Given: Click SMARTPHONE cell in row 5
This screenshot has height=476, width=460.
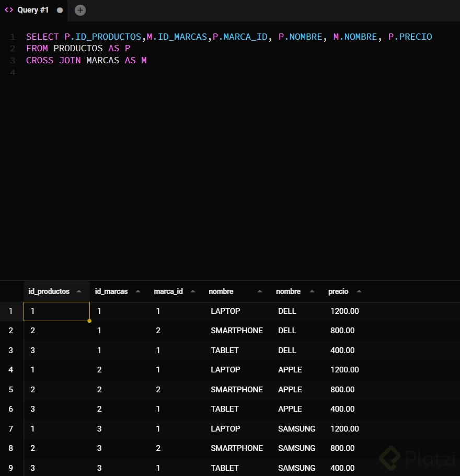Looking at the screenshot, I should pos(237,390).
